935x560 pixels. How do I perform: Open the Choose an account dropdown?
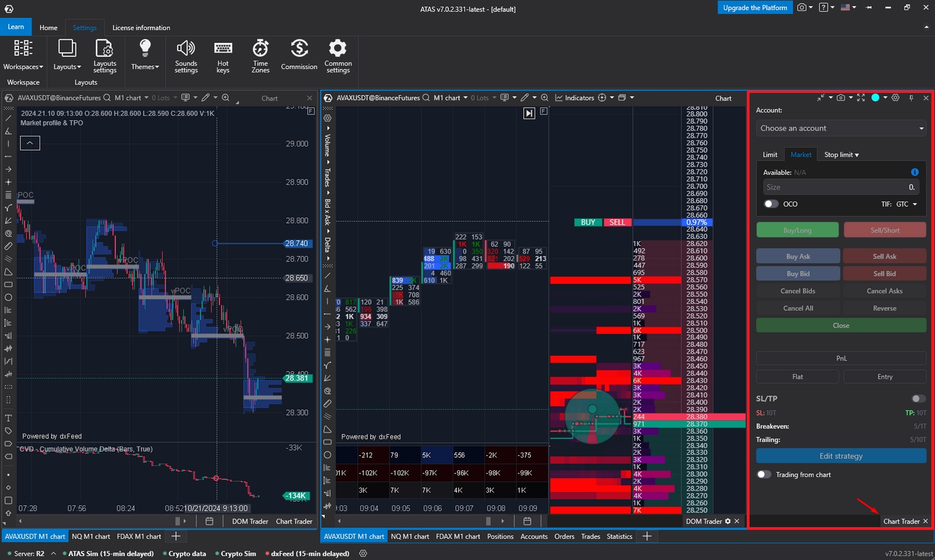click(840, 128)
